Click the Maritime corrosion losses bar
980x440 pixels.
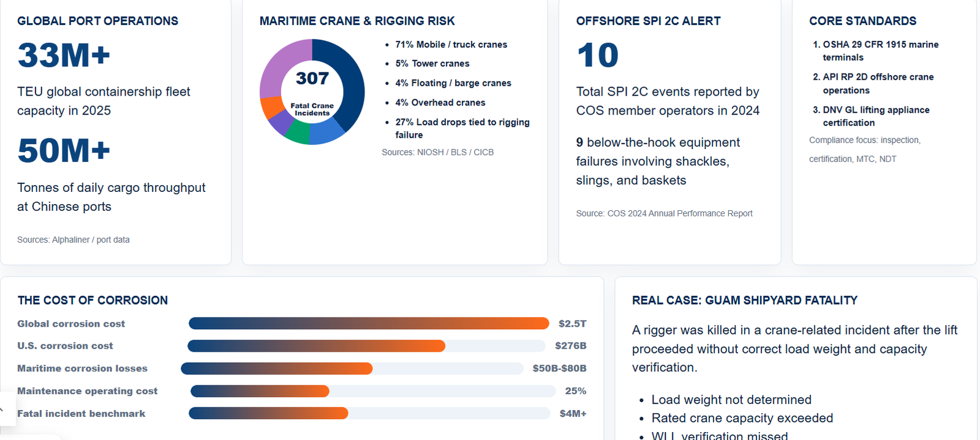click(352, 368)
